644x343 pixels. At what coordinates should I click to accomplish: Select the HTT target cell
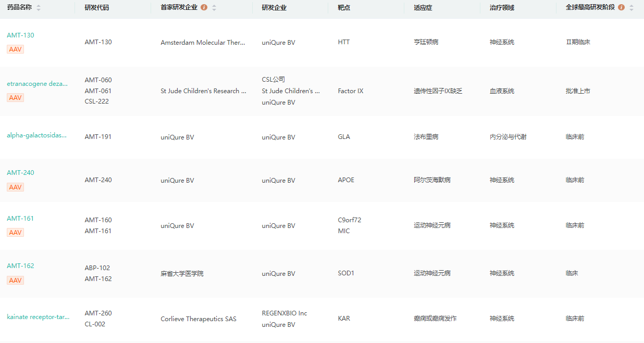coord(344,43)
